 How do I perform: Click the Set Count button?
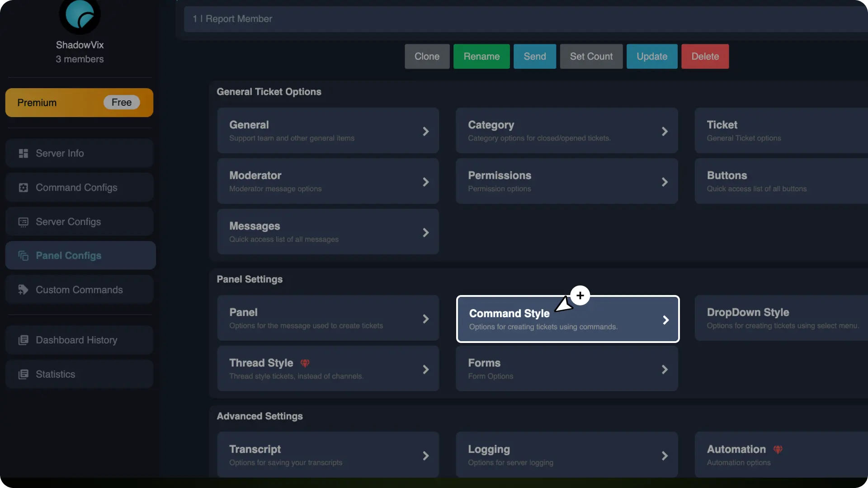(591, 56)
